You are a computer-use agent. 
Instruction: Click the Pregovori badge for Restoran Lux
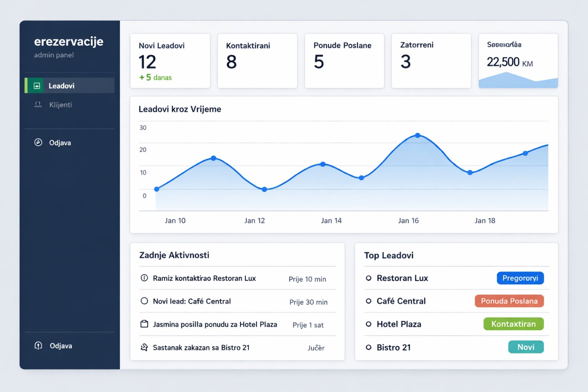click(520, 278)
